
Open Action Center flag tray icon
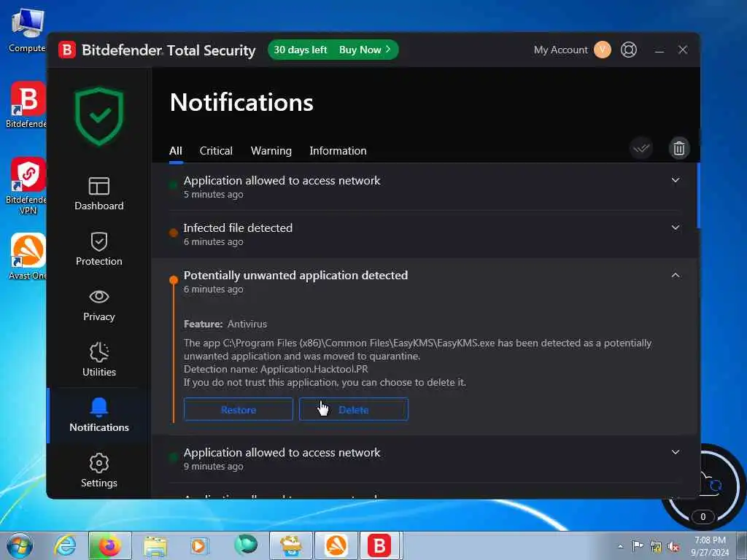[x=638, y=545]
